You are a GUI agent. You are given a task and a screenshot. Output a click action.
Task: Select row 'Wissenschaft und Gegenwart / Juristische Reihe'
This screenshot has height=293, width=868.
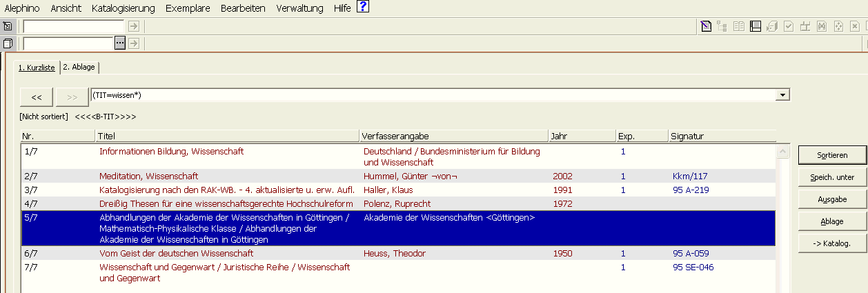coord(398,272)
